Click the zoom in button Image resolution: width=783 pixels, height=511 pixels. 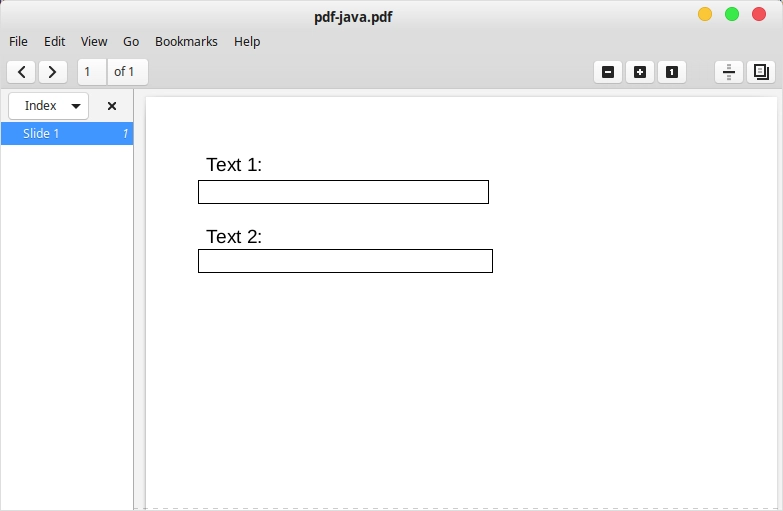[640, 72]
